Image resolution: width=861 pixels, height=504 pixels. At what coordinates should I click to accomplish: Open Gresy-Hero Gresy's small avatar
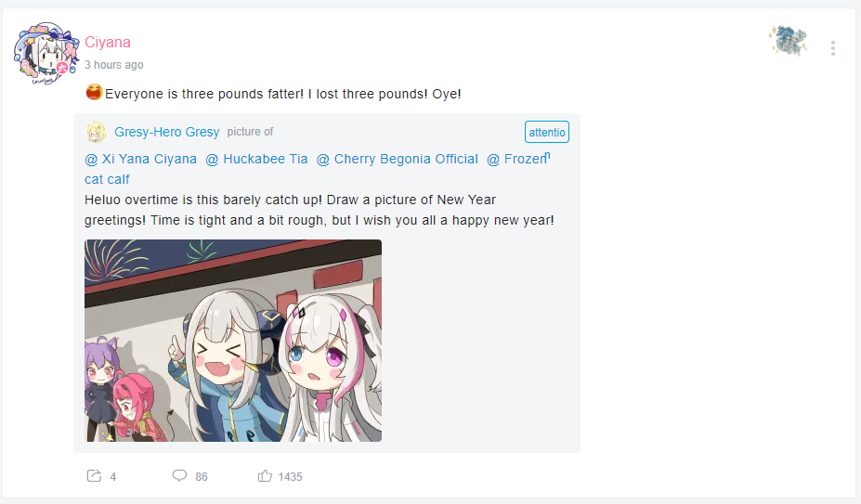pyautogui.click(x=96, y=132)
